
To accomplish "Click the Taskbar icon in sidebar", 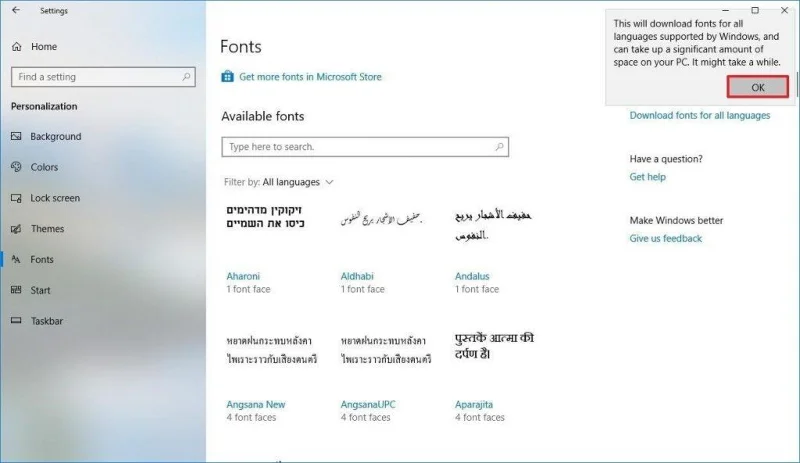I will 16,321.
